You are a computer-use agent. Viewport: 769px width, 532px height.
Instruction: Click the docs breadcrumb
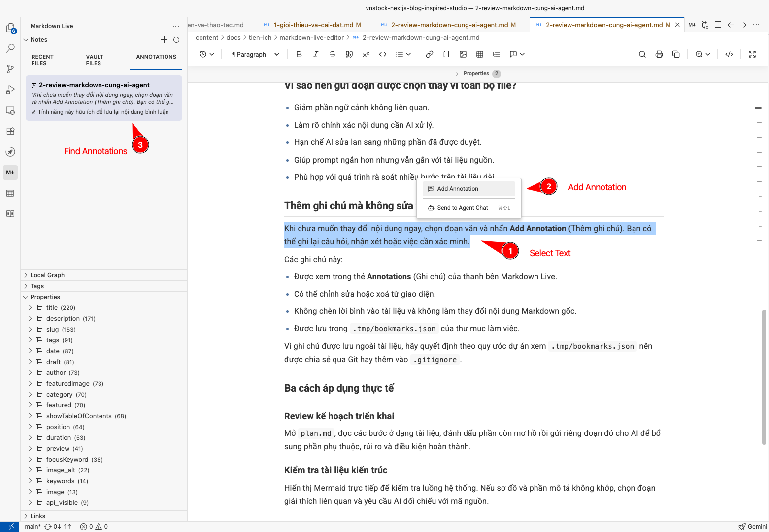(x=234, y=38)
